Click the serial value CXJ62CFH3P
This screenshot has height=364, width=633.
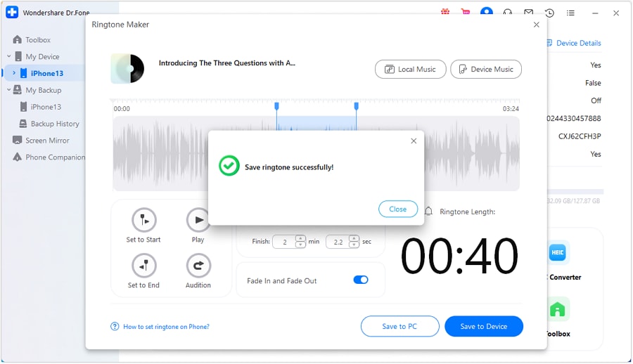pos(580,136)
